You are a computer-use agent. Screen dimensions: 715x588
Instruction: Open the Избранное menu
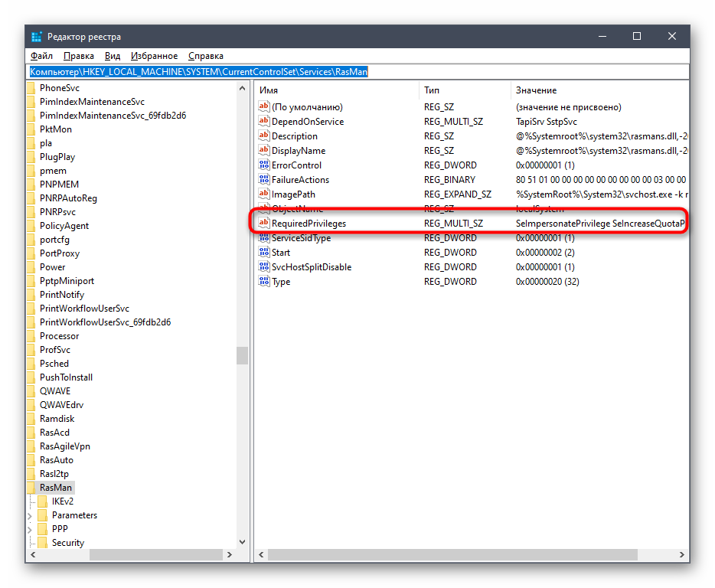(x=154, y=56)
